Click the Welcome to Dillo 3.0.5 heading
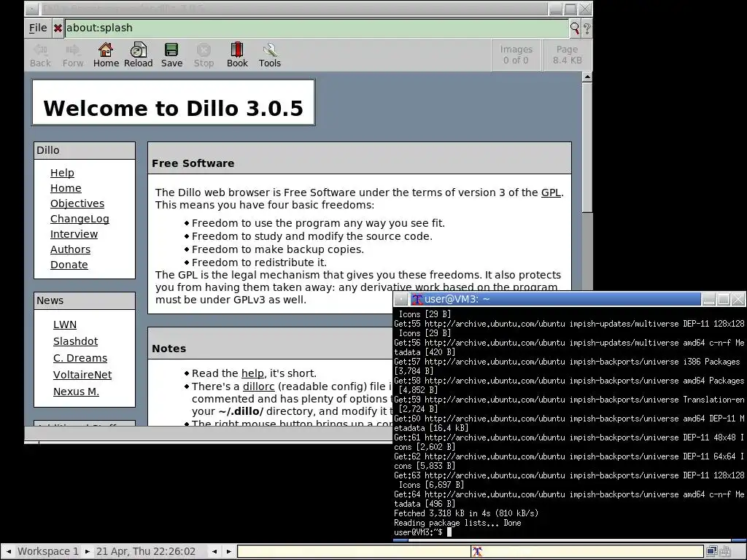This screenshot has height=560, width=747. click(x=174, y=108)
